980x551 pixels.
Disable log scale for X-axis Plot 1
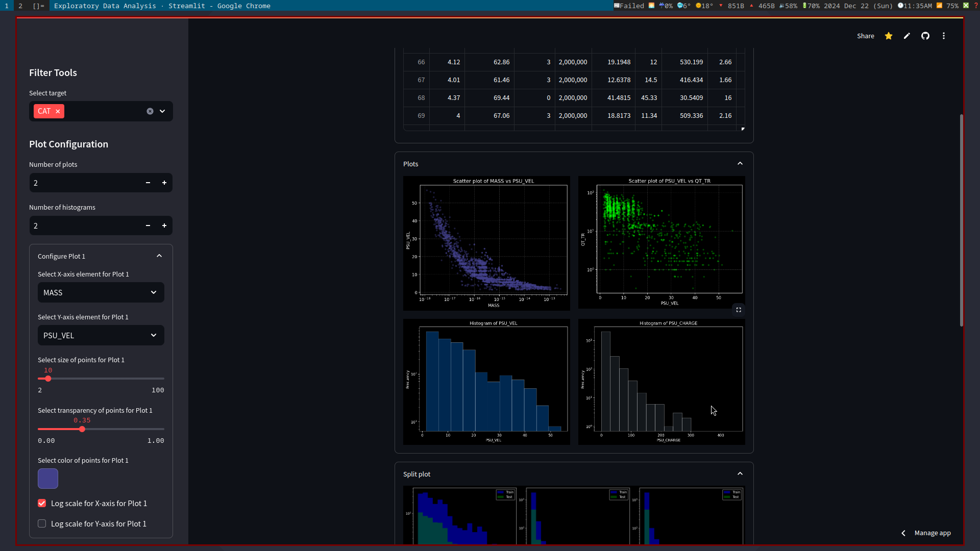[x=42, y=503]
